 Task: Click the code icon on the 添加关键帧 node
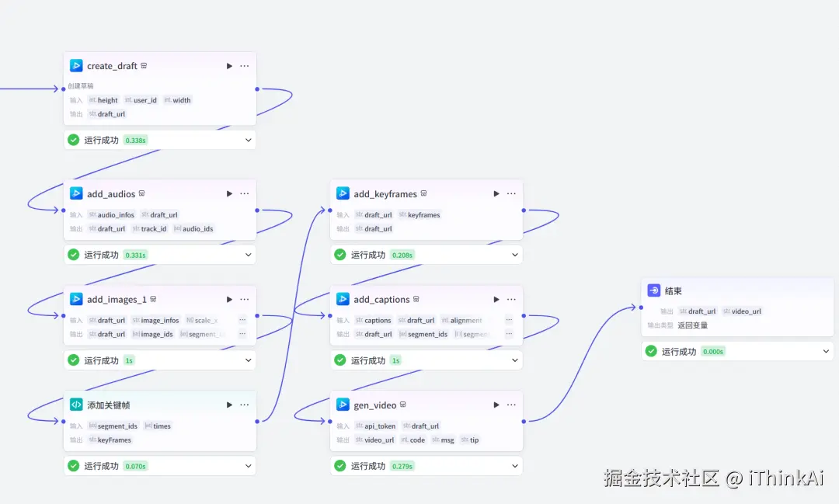(76, 404)
